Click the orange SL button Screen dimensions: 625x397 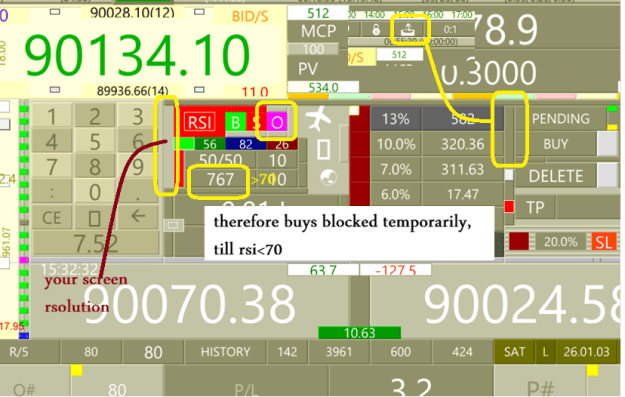603,242
